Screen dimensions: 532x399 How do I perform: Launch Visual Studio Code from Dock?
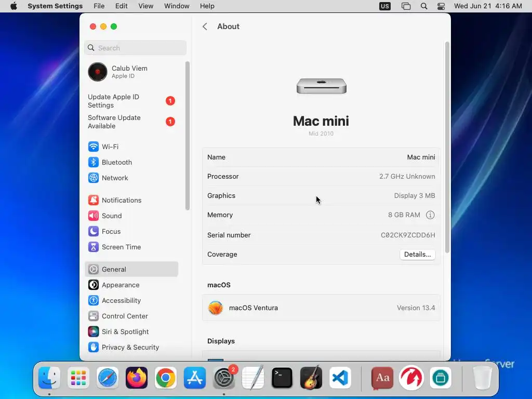(x=340, y=378)
